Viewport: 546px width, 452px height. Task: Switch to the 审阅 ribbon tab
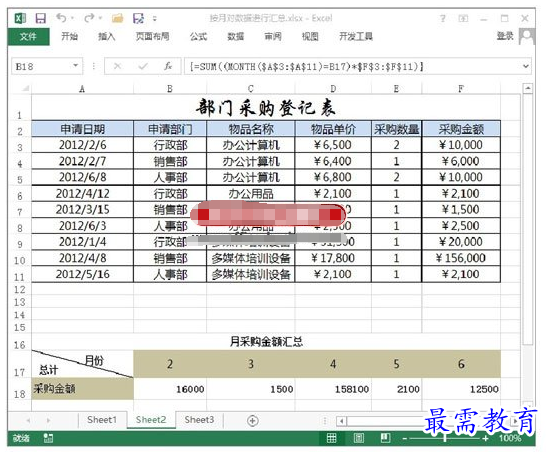pyautogui.click(x=273, y=36)
